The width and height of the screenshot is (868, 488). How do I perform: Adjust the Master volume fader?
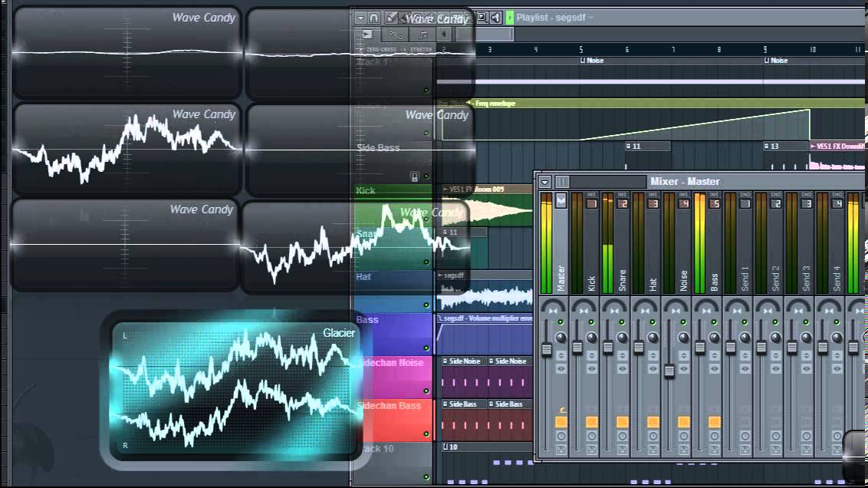tap(547, 349)
